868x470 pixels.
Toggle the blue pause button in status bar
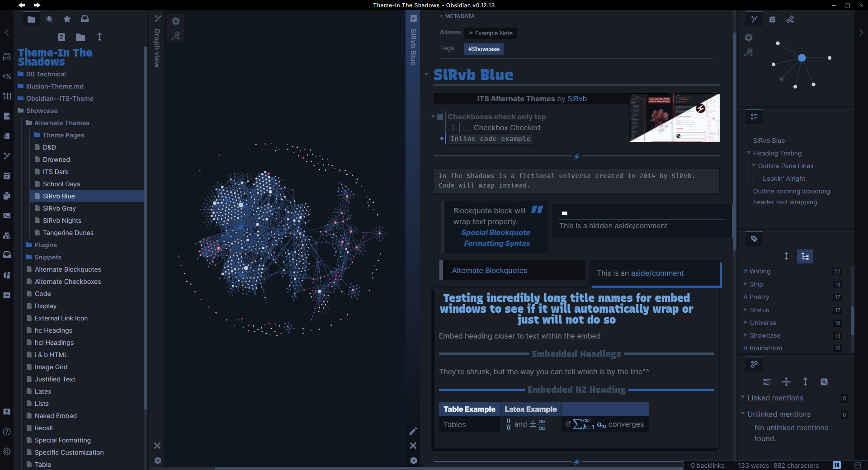(x=837, y=465)
